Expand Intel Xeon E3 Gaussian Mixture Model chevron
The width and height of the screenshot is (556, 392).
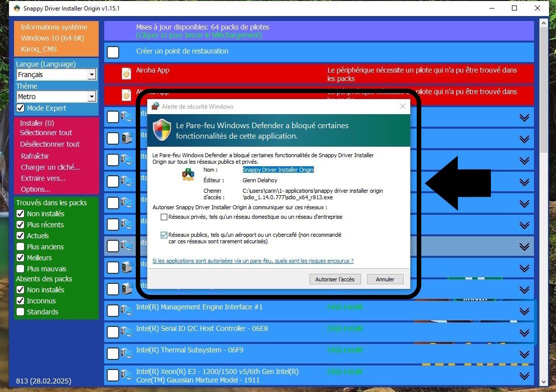tap(524, 375)
